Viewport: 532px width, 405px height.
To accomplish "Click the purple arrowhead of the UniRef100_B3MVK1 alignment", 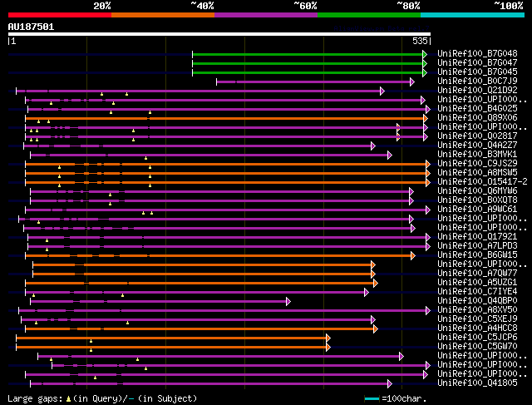I will [390, 156].
